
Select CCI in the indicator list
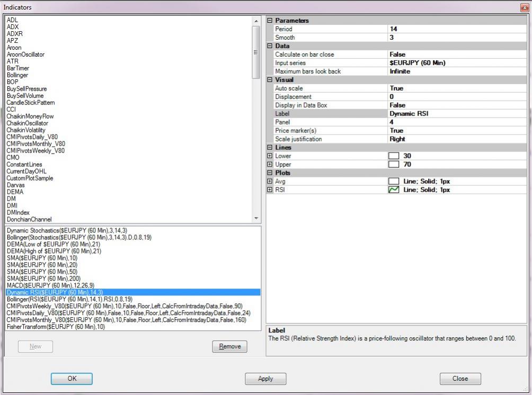[11, 109]
